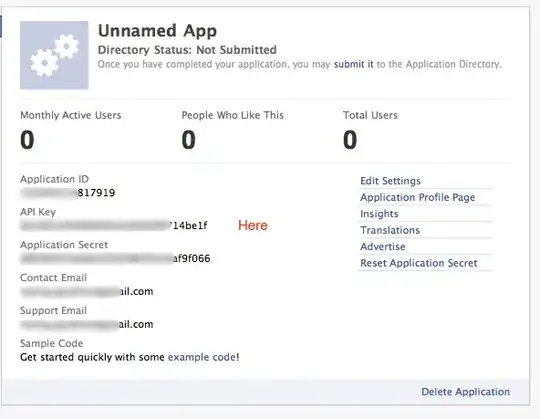Viewport: 540px width, 419px height.
Task: Click the People Who Like This count
Action: [x=188, y=140]
